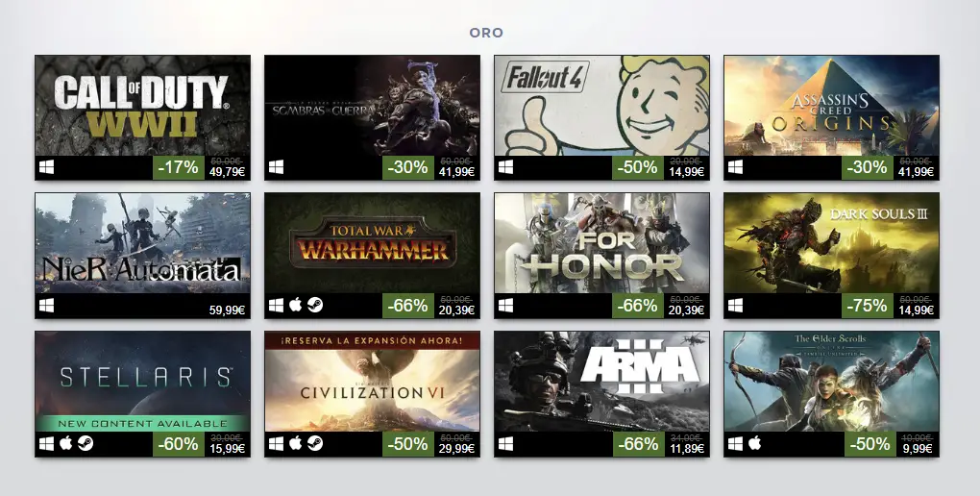
Task: Click the Apple icon under The Elder Scrolls Online
Action: pos(755,443)
